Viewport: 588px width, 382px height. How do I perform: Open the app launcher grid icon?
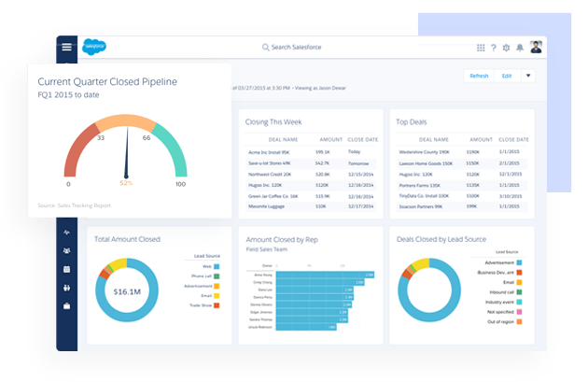[481, 48]
